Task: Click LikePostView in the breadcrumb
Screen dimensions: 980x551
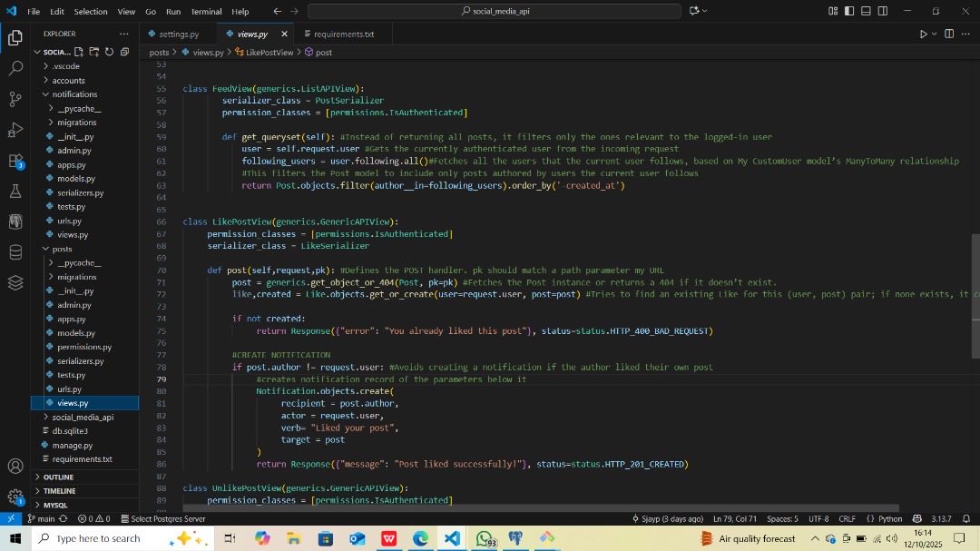Action: tap(269, 53)
